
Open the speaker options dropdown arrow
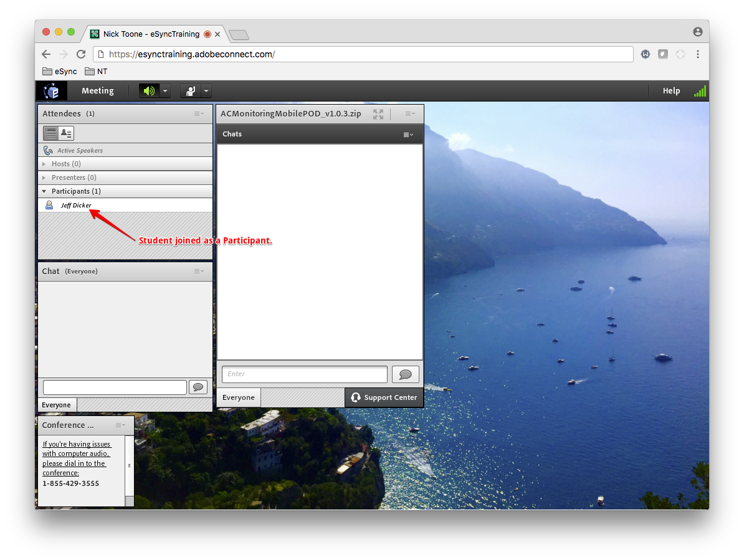click(x=165, y=91)
